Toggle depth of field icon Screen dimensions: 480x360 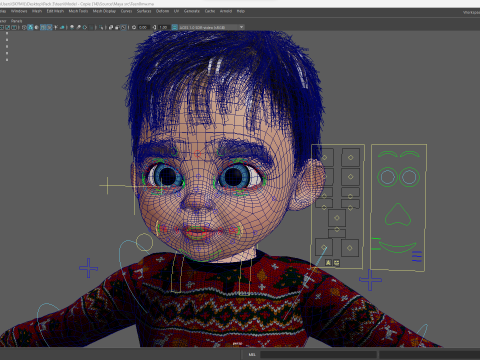tap(91, 27)
